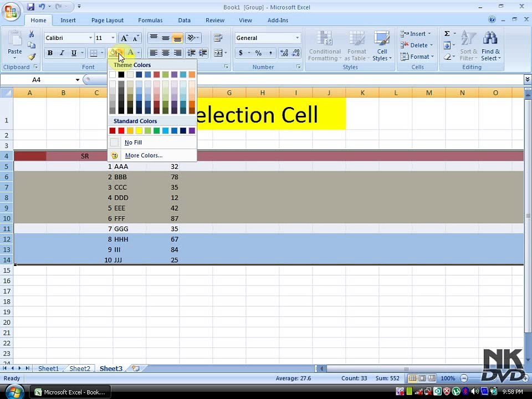Set Middle Align vertical alignment
The width and height of the screenshot is (532, 399).
pyautogui.click(x=166, y=38)
